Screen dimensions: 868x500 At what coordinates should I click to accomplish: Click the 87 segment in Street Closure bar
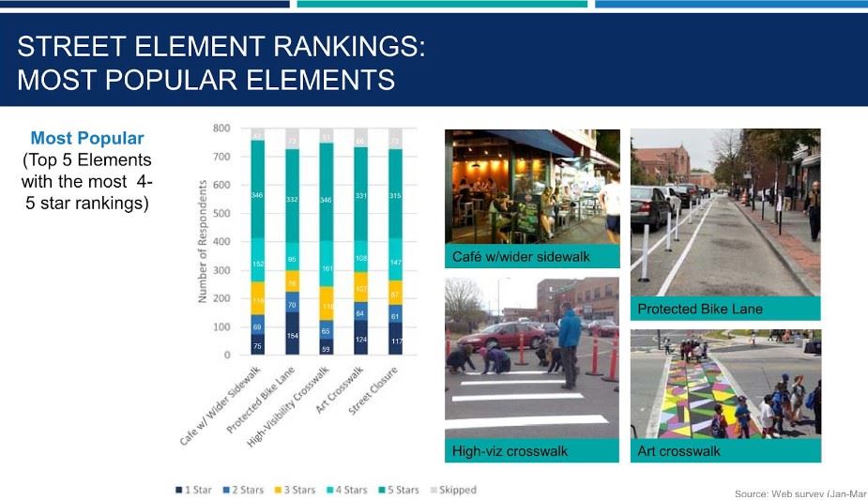[395, 292]
